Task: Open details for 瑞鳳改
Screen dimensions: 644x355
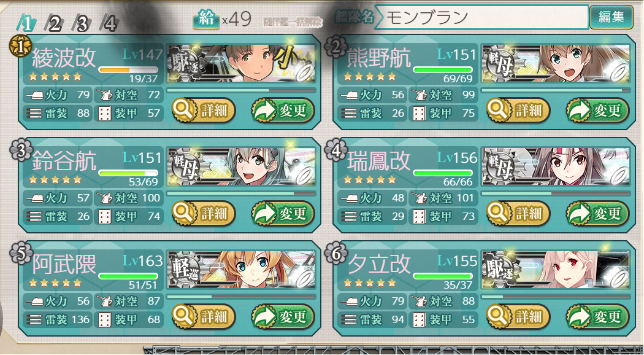Action: click(x=518, y=214)
